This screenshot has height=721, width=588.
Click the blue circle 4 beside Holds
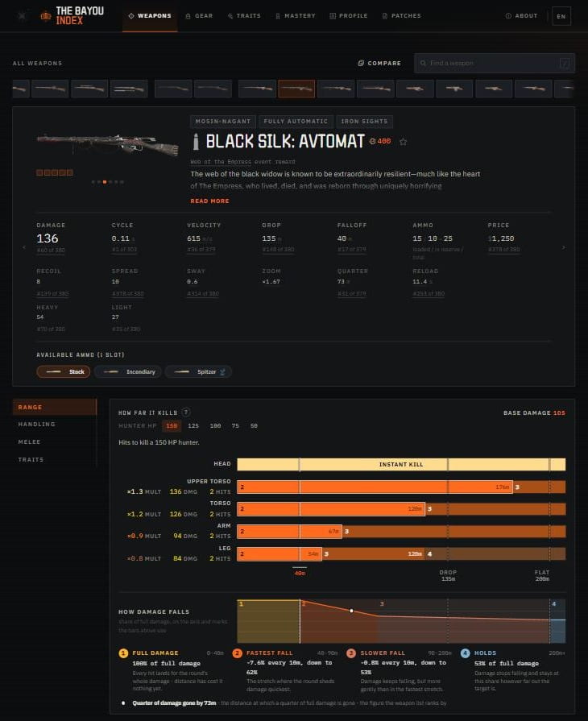click(466, 653)
